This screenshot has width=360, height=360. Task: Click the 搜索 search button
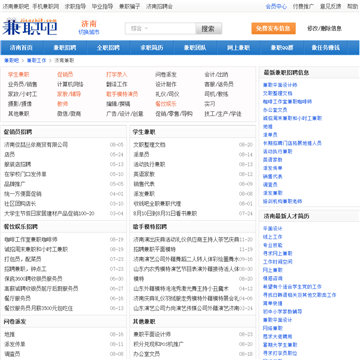pos(209,29)
